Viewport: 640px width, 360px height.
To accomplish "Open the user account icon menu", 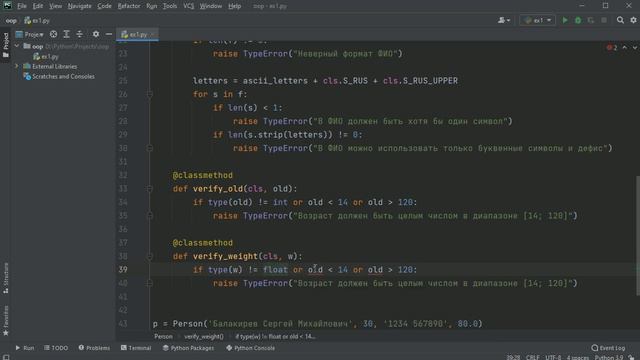I will point(504,20).
